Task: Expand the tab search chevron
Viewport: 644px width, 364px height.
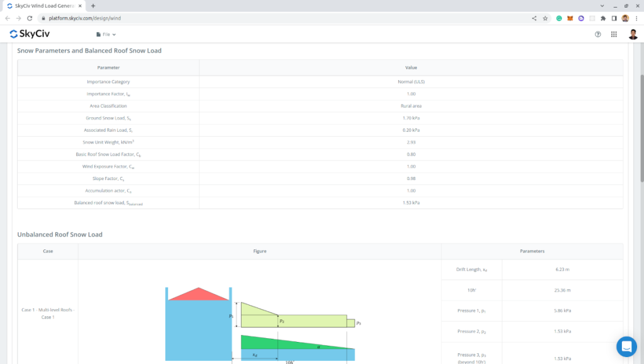Action: click(602, 6)
